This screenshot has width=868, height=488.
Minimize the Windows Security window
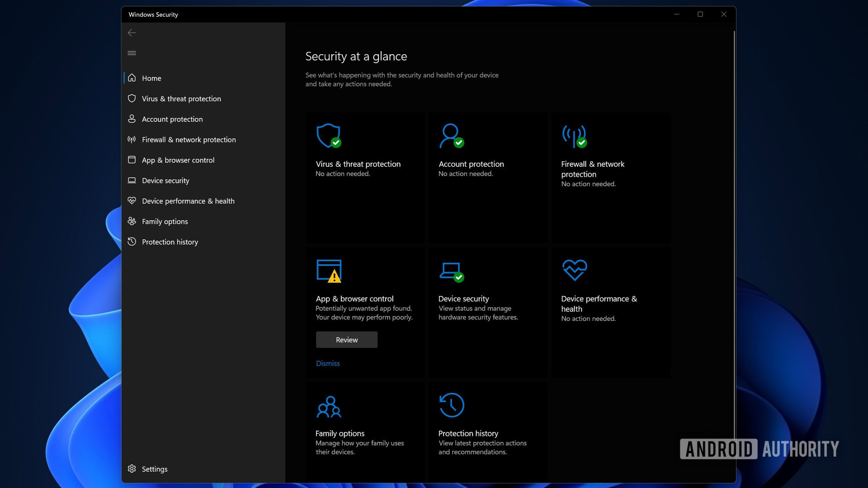pyautogui.click(x=677, y=14)
